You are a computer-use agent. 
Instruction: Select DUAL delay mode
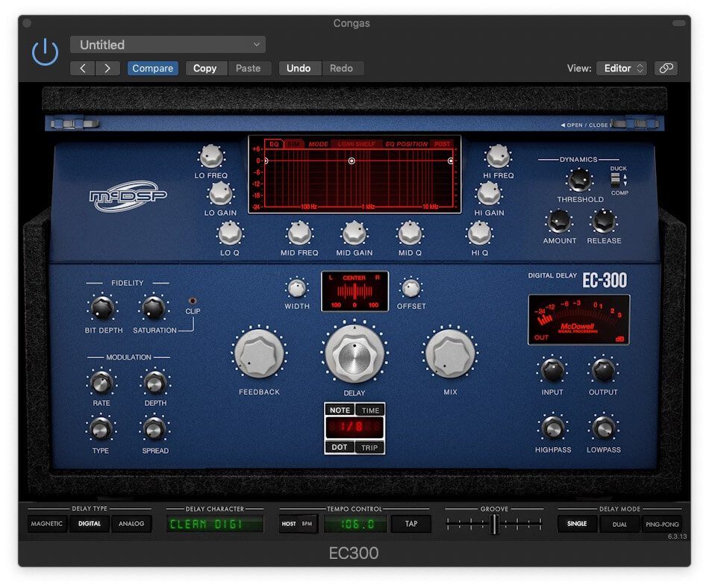point(619,525)
